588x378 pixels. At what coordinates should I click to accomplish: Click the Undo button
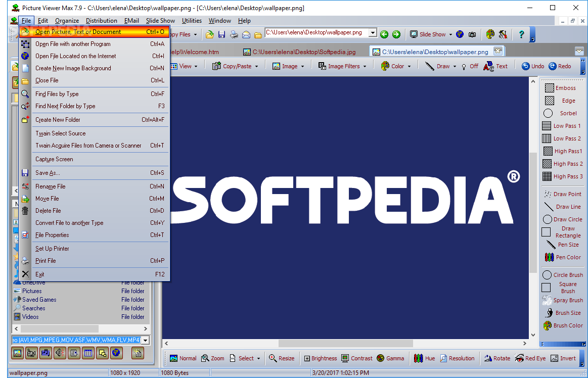(533, 66)
